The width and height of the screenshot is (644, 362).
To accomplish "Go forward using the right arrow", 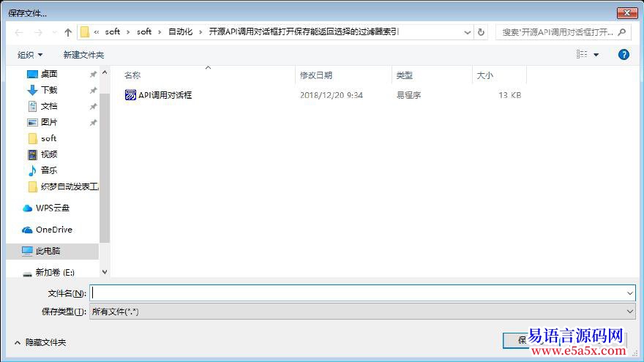I will tap(38, 32).
